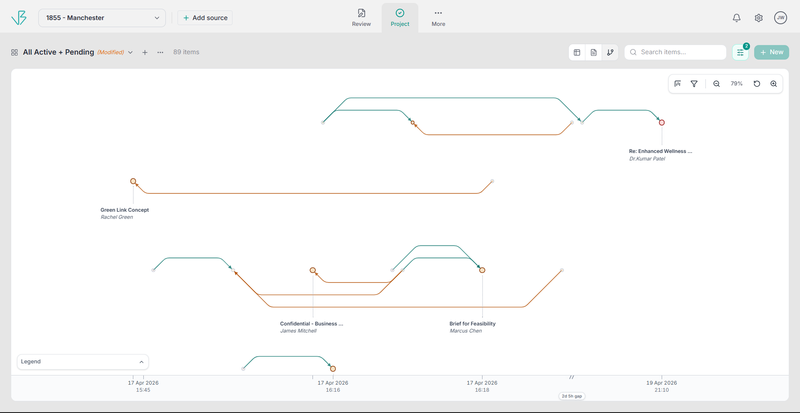
Task: Open the 1855 - Manchester project dropdown
Action: pos(102,18)
